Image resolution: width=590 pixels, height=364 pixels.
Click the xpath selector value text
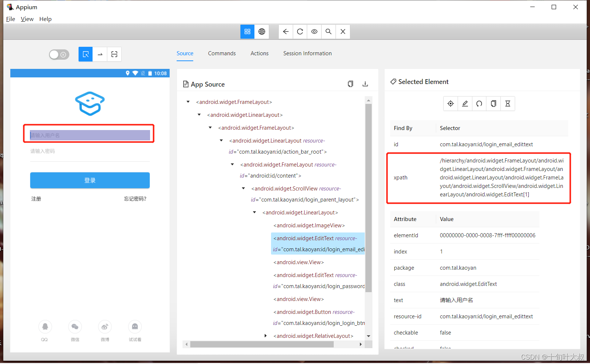[502, 178]
